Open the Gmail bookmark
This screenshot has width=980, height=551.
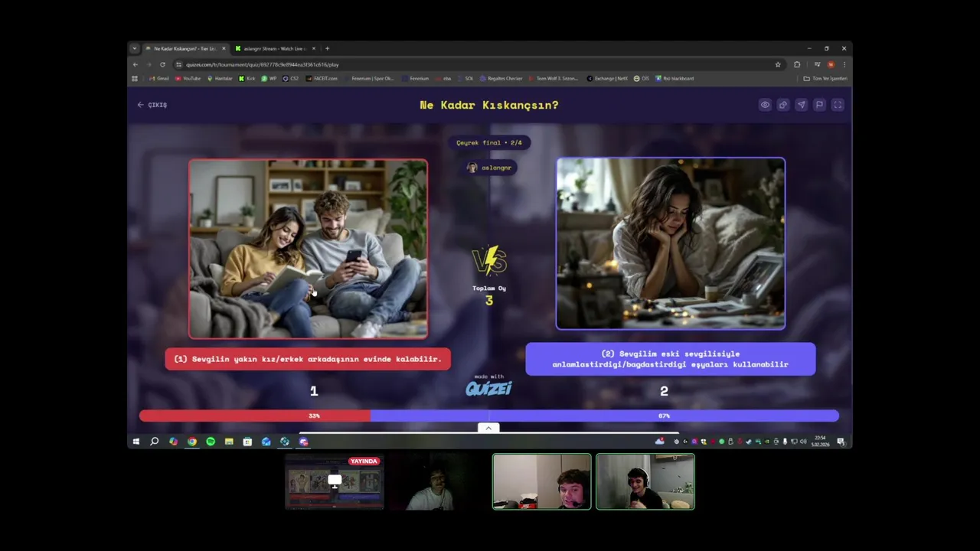click(159, 78)
